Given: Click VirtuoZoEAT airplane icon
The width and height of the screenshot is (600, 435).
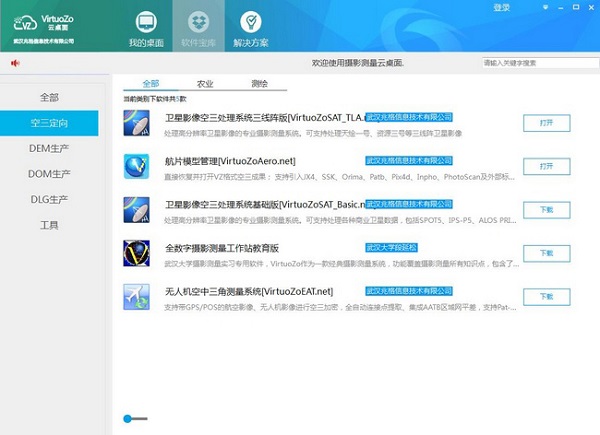Looking at the screenshot, I should tap(136, 296).
